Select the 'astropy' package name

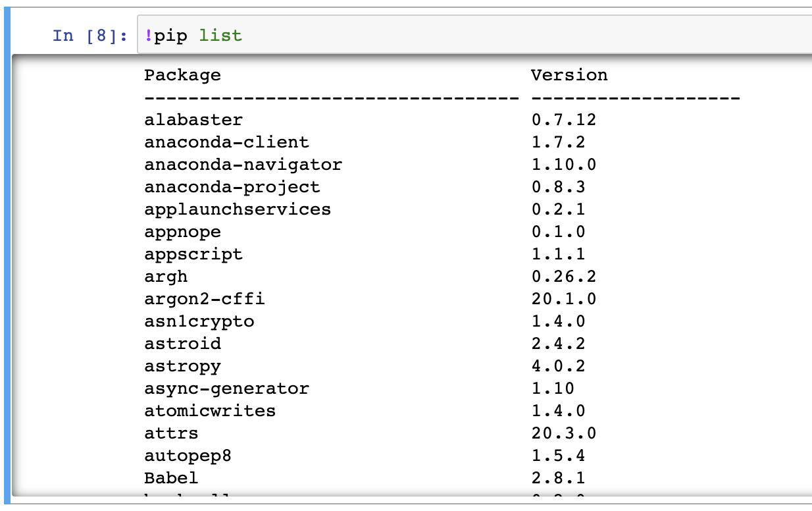(x=183, y=366)
